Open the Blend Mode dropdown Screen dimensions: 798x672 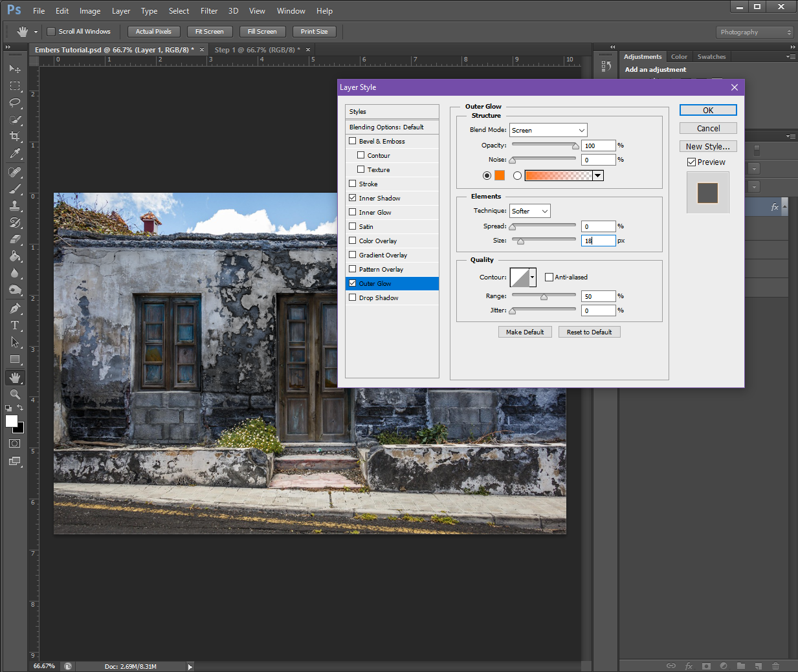tap(548, 130)
